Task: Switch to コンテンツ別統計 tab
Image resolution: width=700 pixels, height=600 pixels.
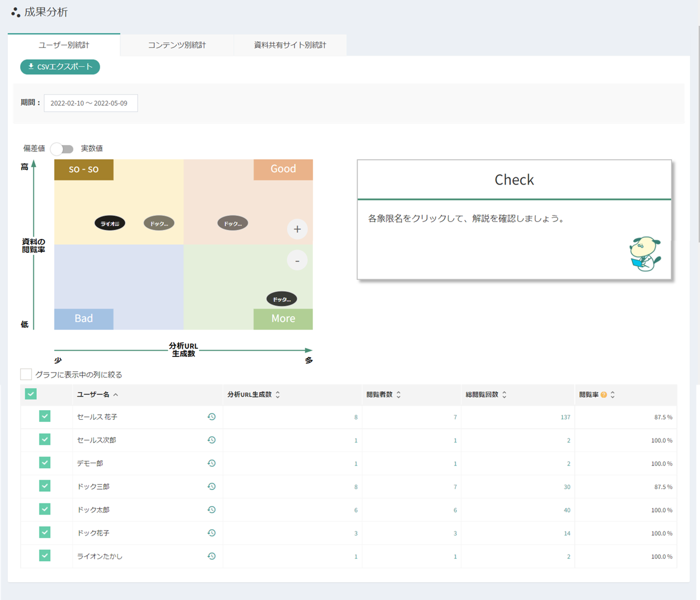Action: point(177,45)
